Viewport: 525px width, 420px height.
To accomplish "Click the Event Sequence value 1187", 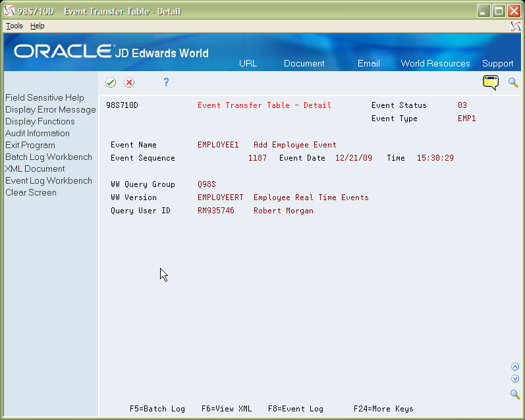I will click(x=258, y=157).
